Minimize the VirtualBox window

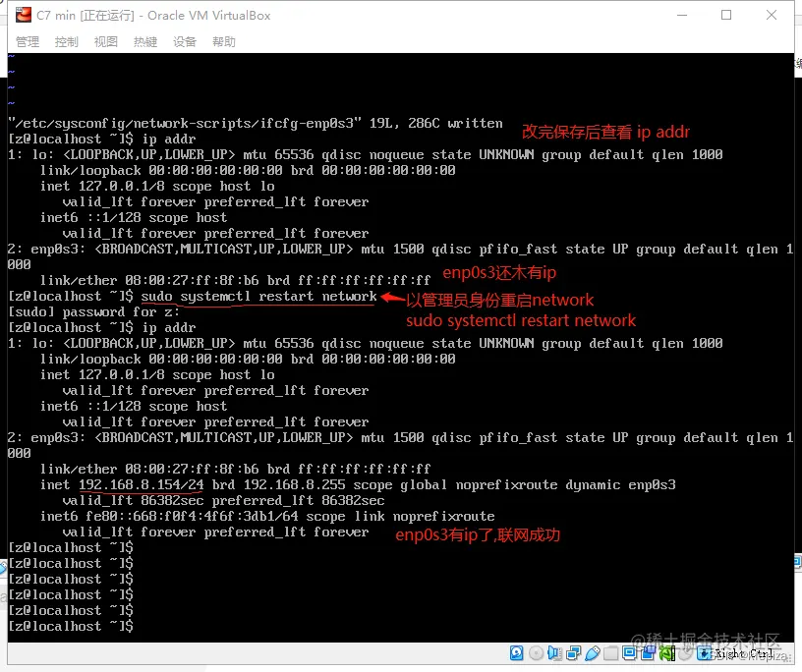(x=682, y=16)
